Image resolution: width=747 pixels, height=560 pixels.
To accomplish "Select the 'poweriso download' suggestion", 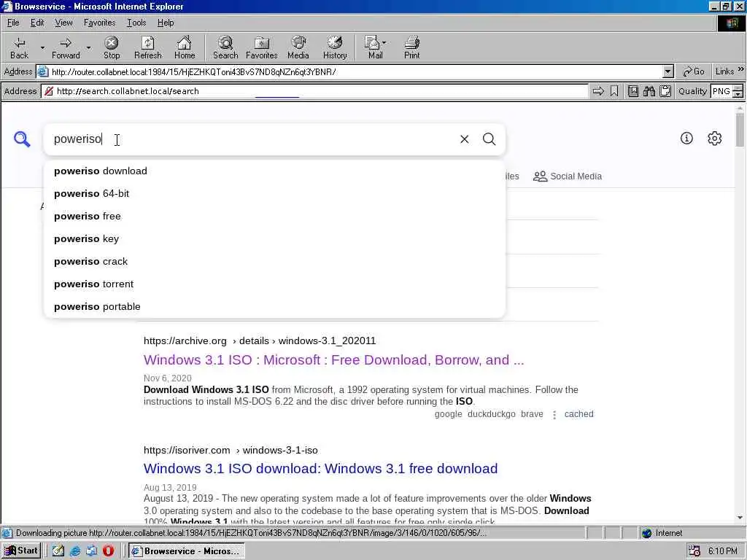I will pos(274,171).
